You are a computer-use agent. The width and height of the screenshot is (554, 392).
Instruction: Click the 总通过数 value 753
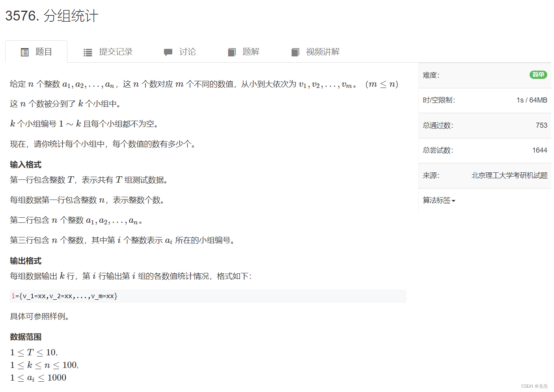(542, 125)
